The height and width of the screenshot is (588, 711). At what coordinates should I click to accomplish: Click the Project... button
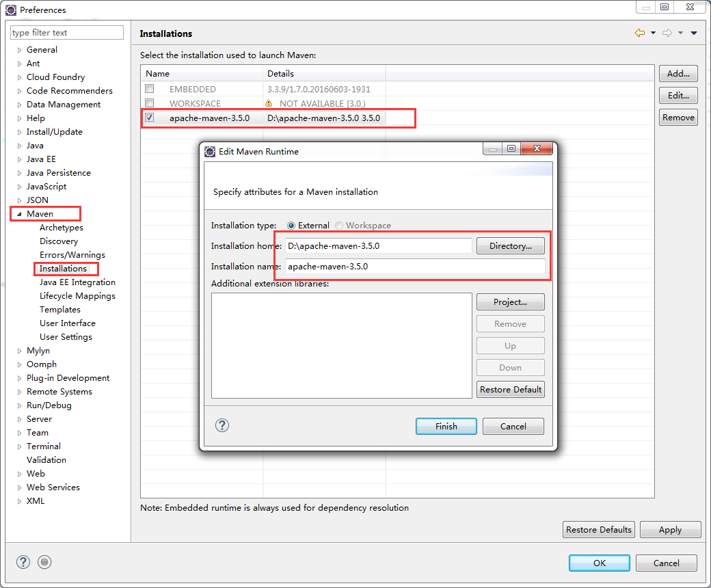coord(511,302)
